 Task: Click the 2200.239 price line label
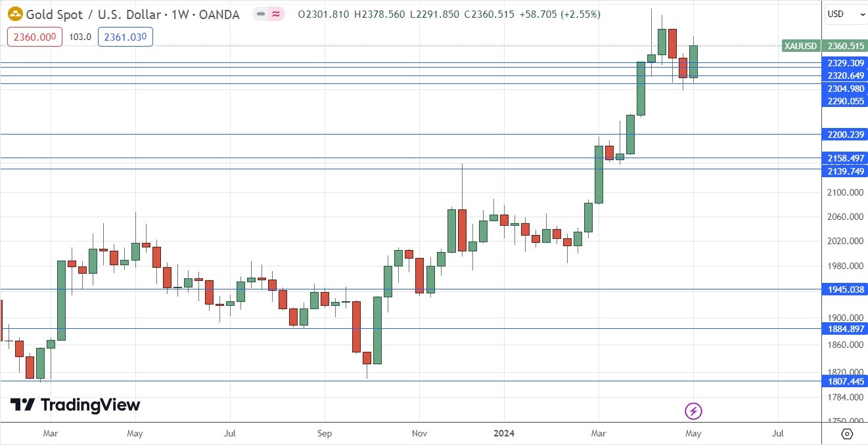point(845,135)
